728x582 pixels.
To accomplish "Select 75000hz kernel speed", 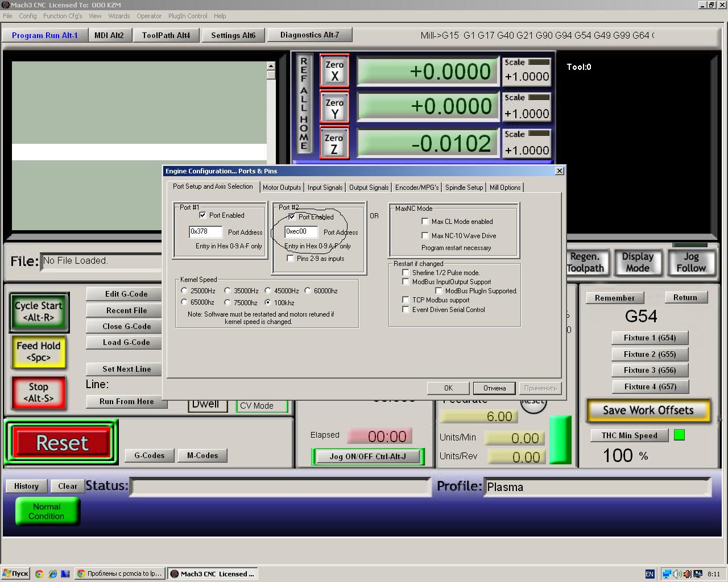I will (x=227, y=302).
